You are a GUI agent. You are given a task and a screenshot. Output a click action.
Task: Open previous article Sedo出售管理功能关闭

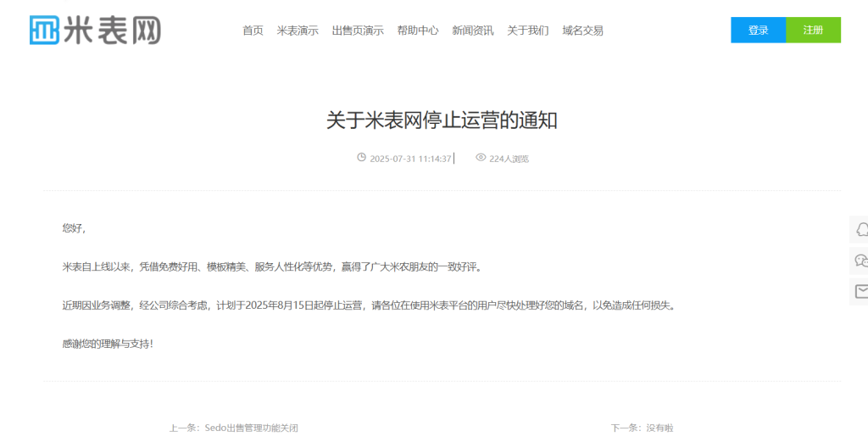[251, 428]
